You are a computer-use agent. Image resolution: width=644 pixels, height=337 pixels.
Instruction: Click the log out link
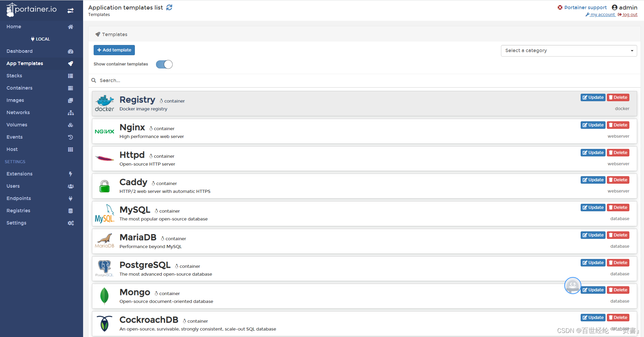(628, 15)
